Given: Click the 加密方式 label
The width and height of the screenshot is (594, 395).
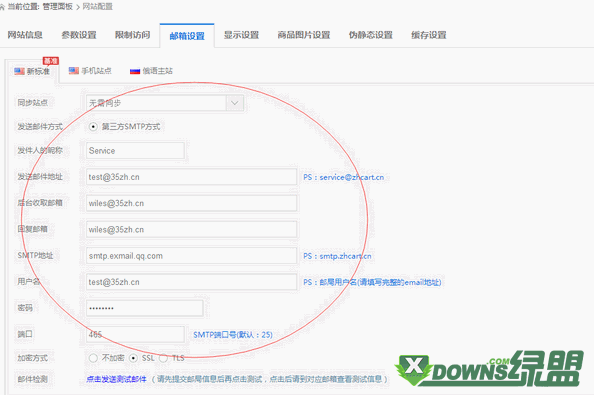Looking at the screenshot, I should coord(33,358).
